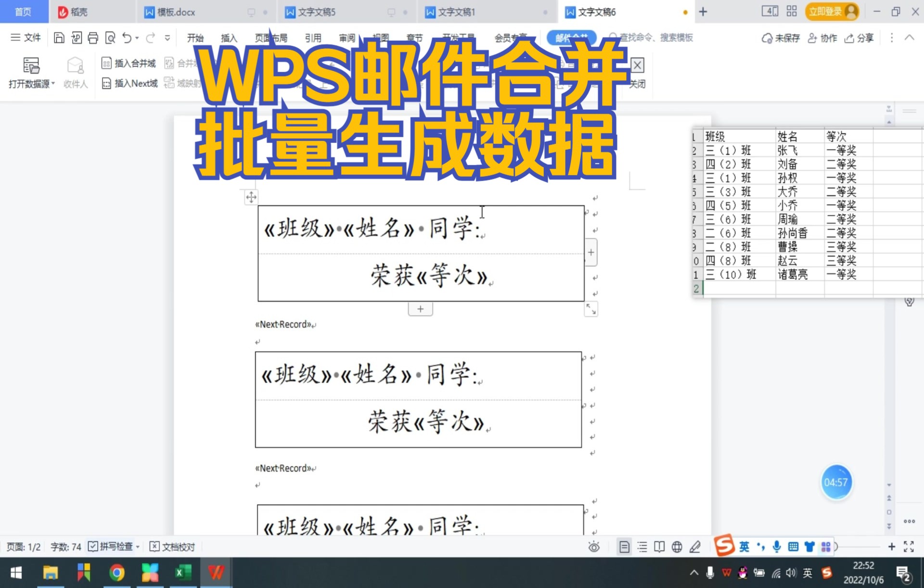Click the 页面: 1/2 page indicator
The width and height of the screenshot is (924, 588).
pyautogui.click(x=24, y=547)
